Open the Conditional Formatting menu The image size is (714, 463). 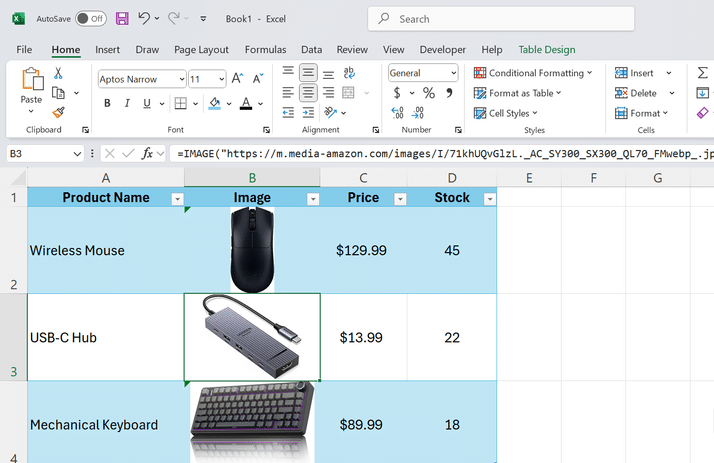(x=533, y=73)
